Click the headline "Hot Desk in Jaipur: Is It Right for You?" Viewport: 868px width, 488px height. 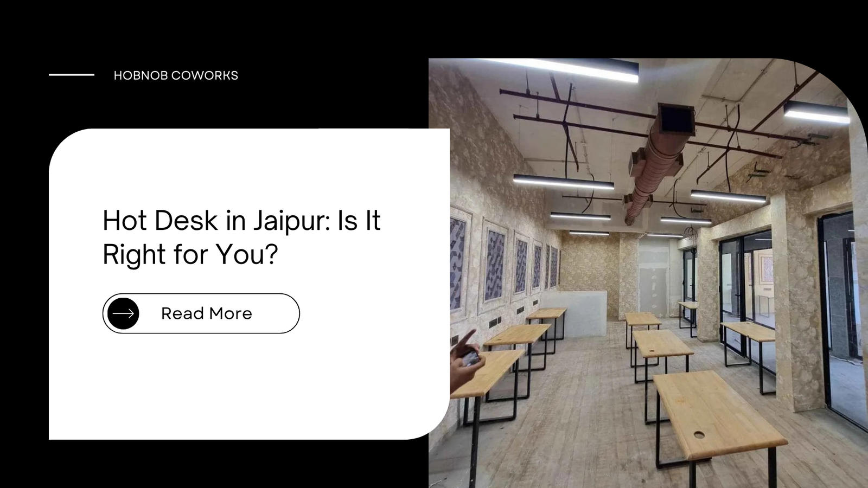pos(241,237)
